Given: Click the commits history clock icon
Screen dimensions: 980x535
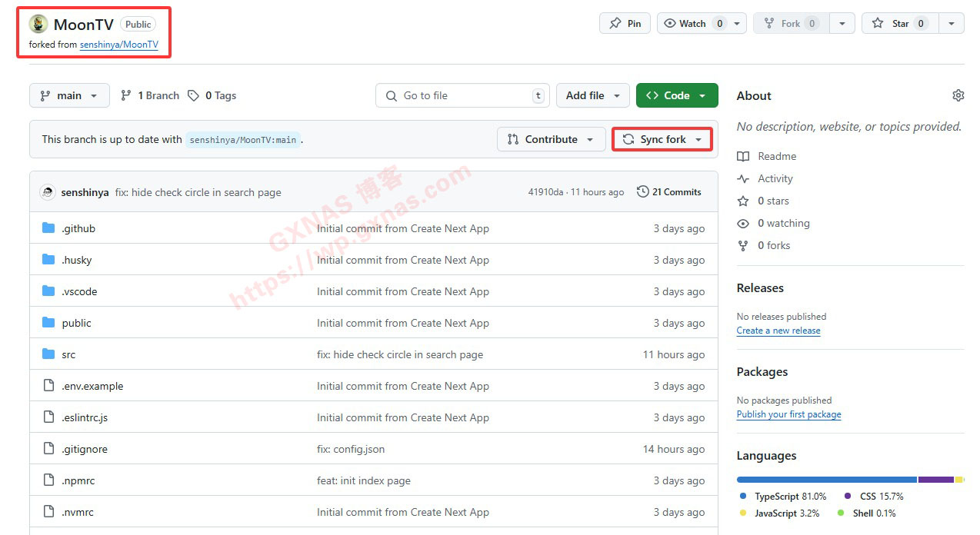Looking at the screenshot, I should point(643,191).
